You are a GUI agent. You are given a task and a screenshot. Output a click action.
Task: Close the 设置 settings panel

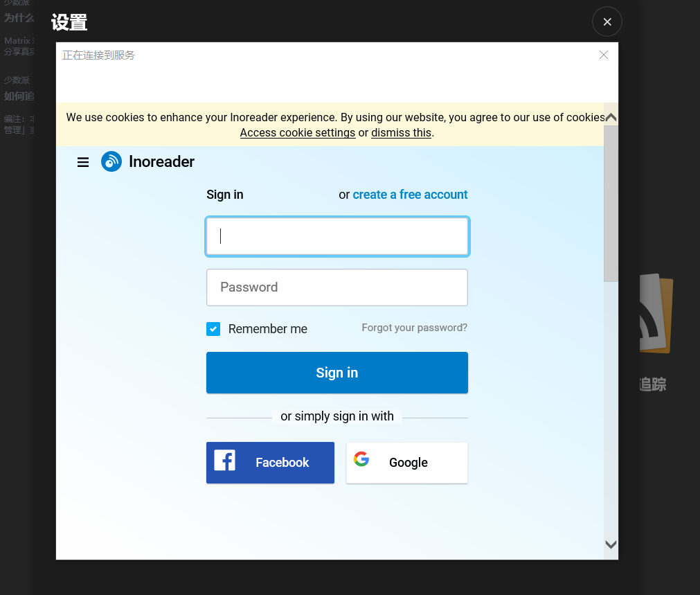pyautogui.click(x=607, y=21)
